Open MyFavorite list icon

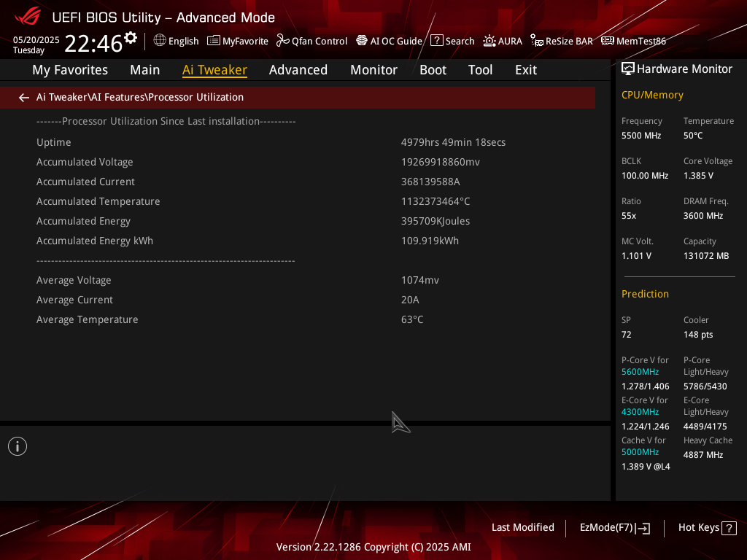tap(214, 41)
